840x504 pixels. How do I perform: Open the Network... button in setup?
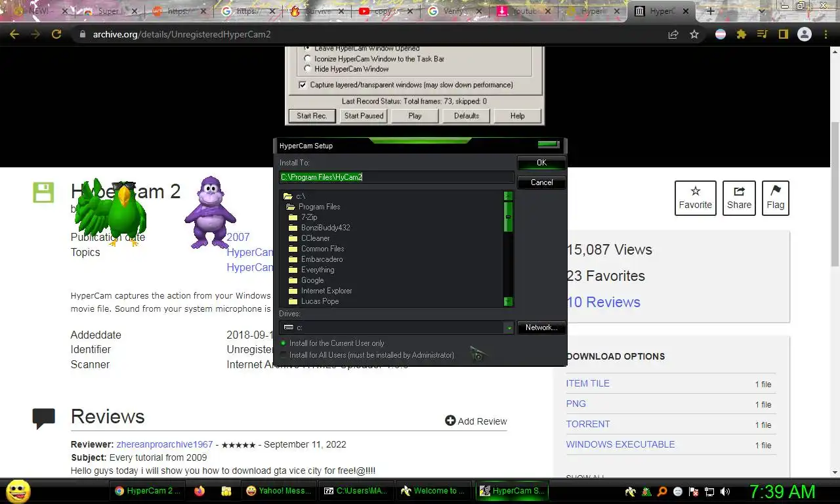541,327
